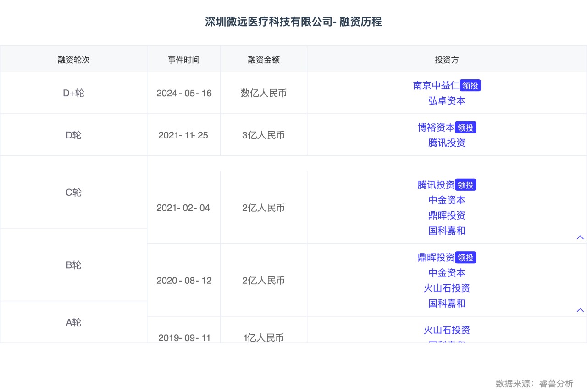587x392 pixels.
Task: Collapse investor list for 2021-02-04 round
Action: [x=580, y=237]
